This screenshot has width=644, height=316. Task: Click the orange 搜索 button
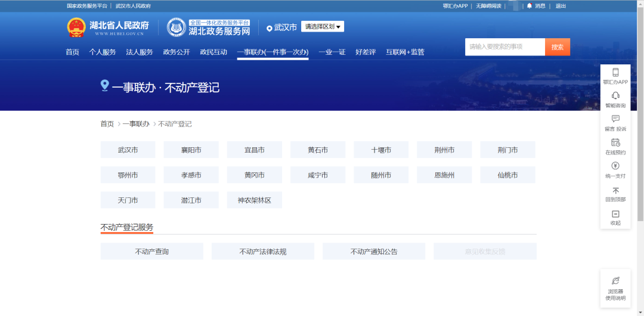[558, 47]
